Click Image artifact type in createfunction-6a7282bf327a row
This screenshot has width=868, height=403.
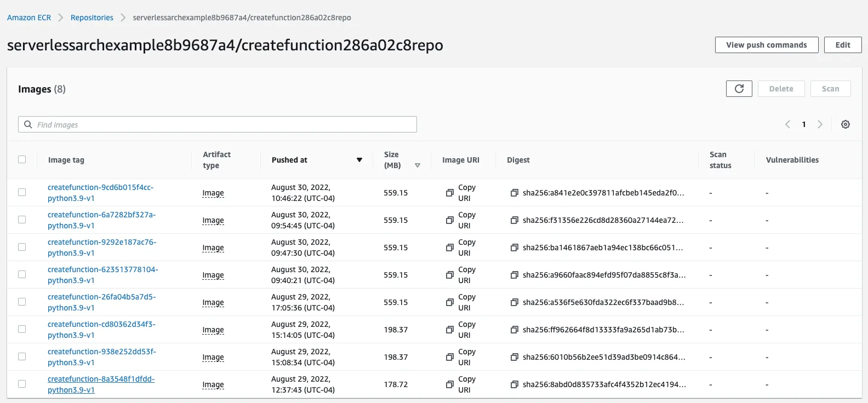[x=213, y=220]
